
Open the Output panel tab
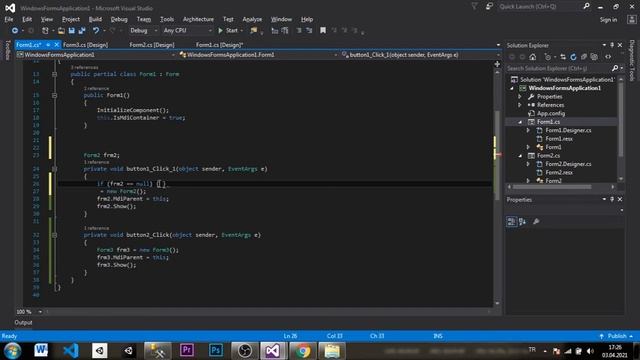pos(23,322)
